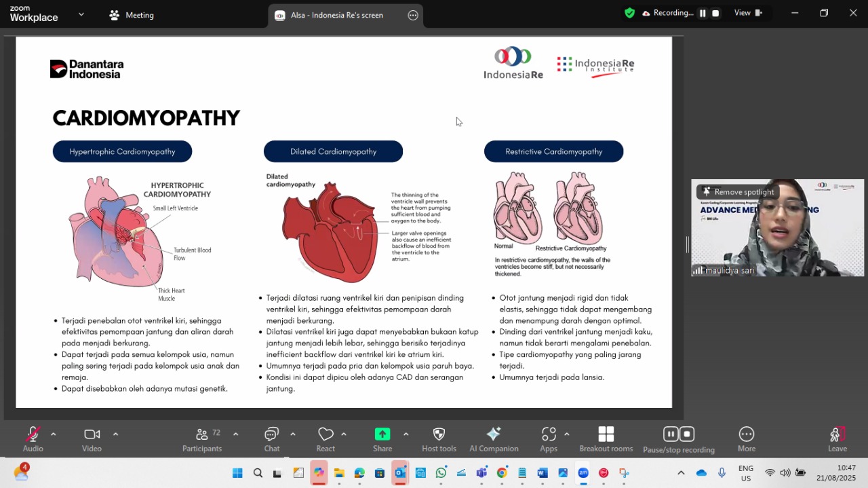Open WhatsApp from the Windows taskbar
Screen dimensions: 868x488
tap(441, 473)
